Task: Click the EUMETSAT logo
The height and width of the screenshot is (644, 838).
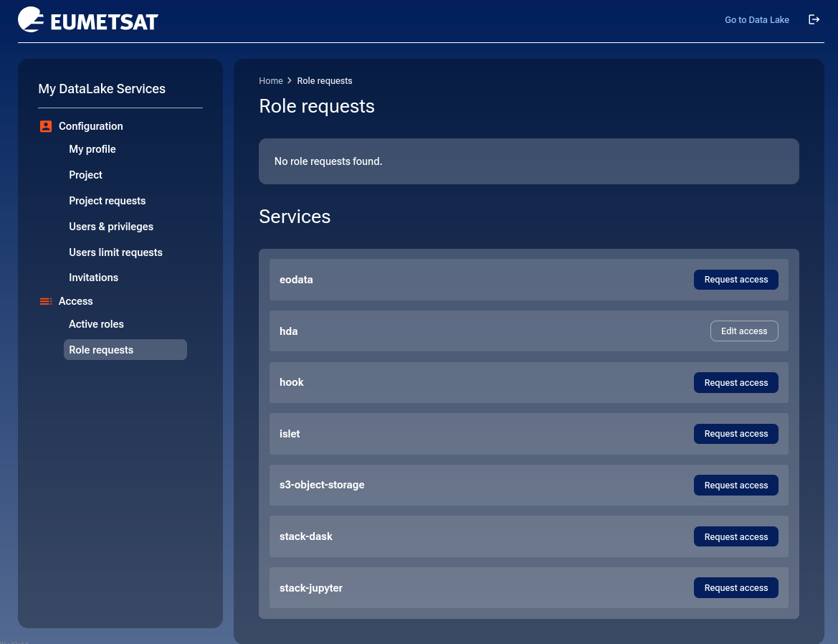Action: [88, 20]
